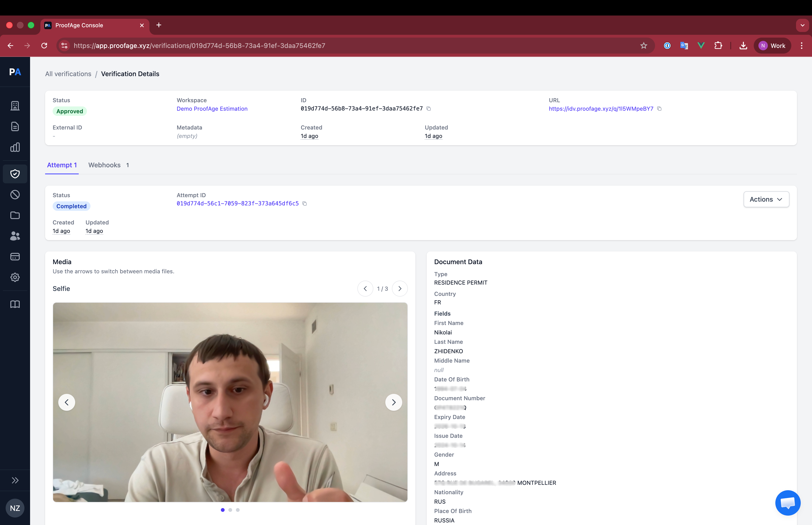The width and height of the screenshot is (812, 525).
Task: Open the Actions dropdown
Action: [766, 200]
